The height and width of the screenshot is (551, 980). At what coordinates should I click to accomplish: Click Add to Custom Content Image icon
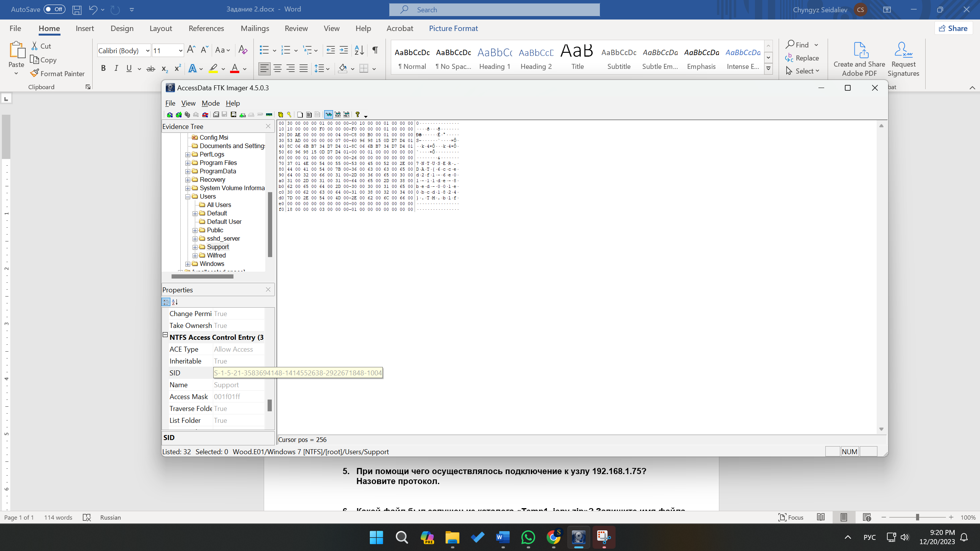coord(243,114)
